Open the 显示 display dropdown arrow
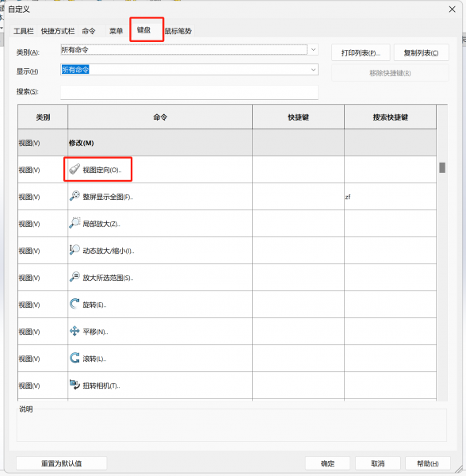The image size is (466, 476). coord(313,70)
